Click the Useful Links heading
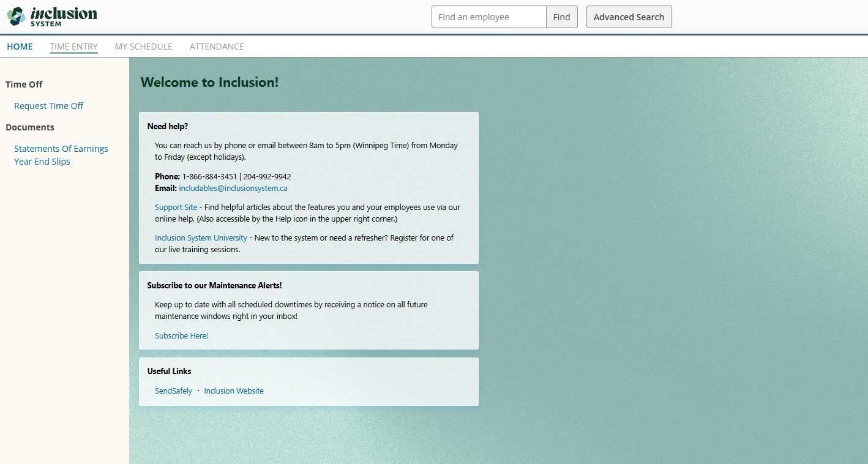This screenshot has height=464, width=868. [x=170, y=372]
